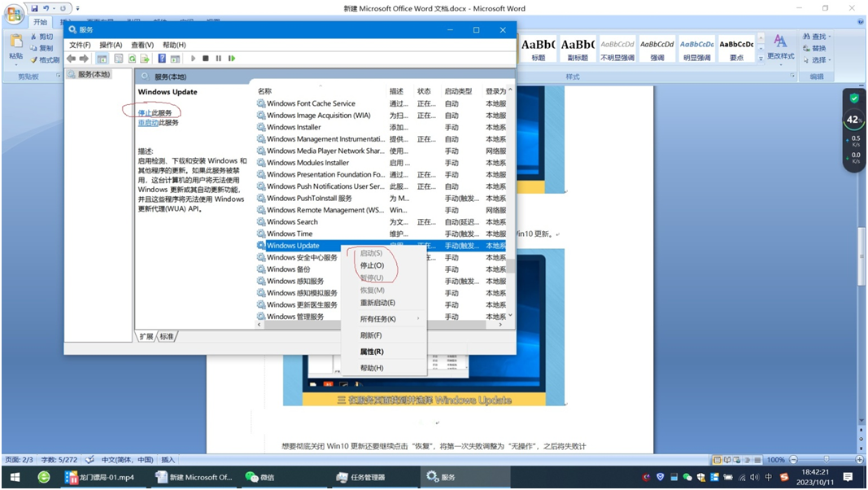Apply the 标题 style in Word gallery

pos(538,49)
